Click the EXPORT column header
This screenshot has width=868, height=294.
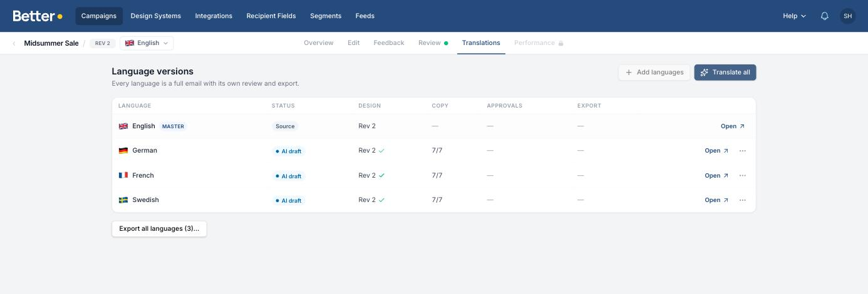pos(589,106)
